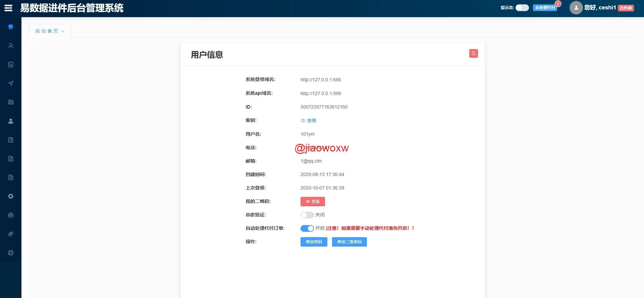
Task: Click the system title 易数据进件后台管理系统
Action: [72, 8]
